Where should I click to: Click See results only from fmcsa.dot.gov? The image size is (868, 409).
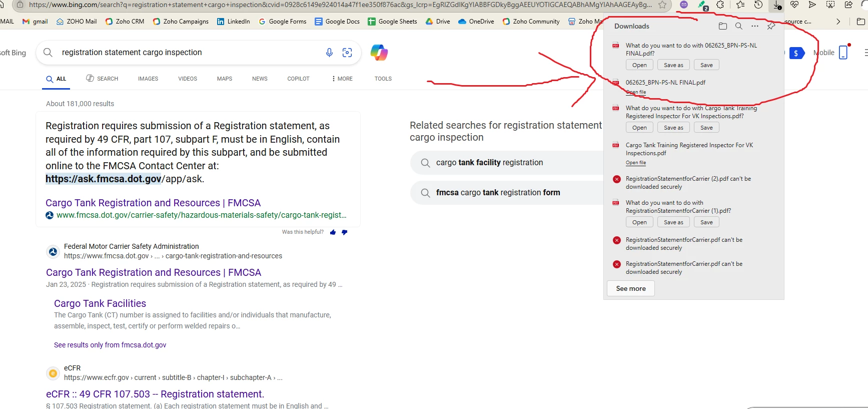pos(110,345)
